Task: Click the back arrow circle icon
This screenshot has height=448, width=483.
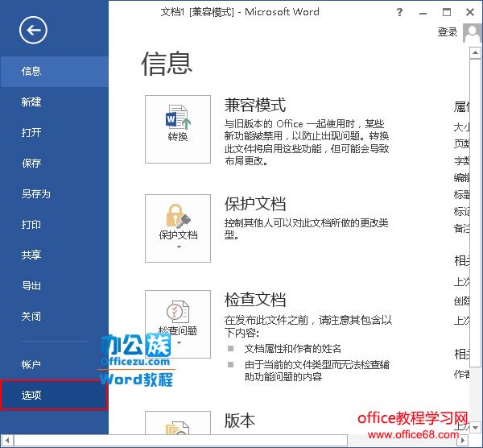Action: (33, 31)
